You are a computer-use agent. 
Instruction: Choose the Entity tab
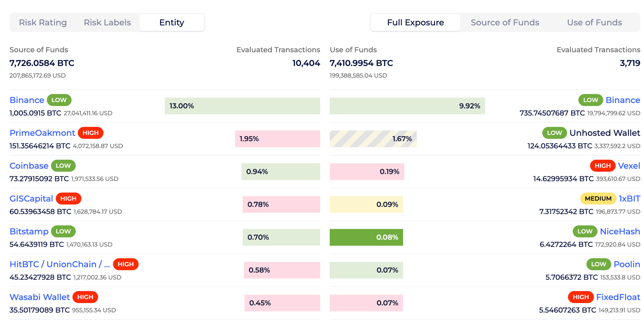tap(172, 23)
